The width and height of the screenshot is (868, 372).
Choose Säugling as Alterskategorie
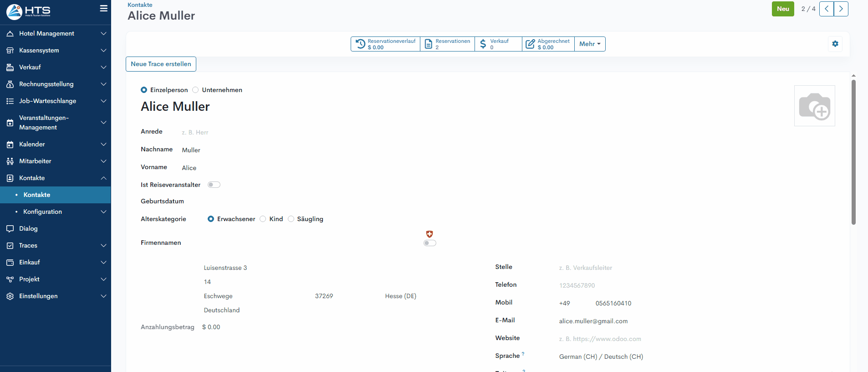click(291, 219)
